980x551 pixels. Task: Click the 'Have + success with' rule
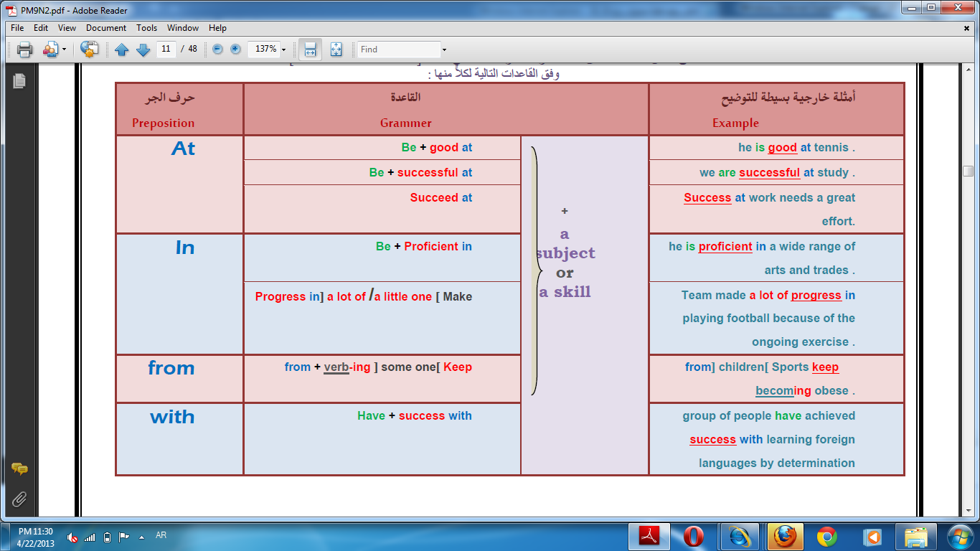(415, 415)
